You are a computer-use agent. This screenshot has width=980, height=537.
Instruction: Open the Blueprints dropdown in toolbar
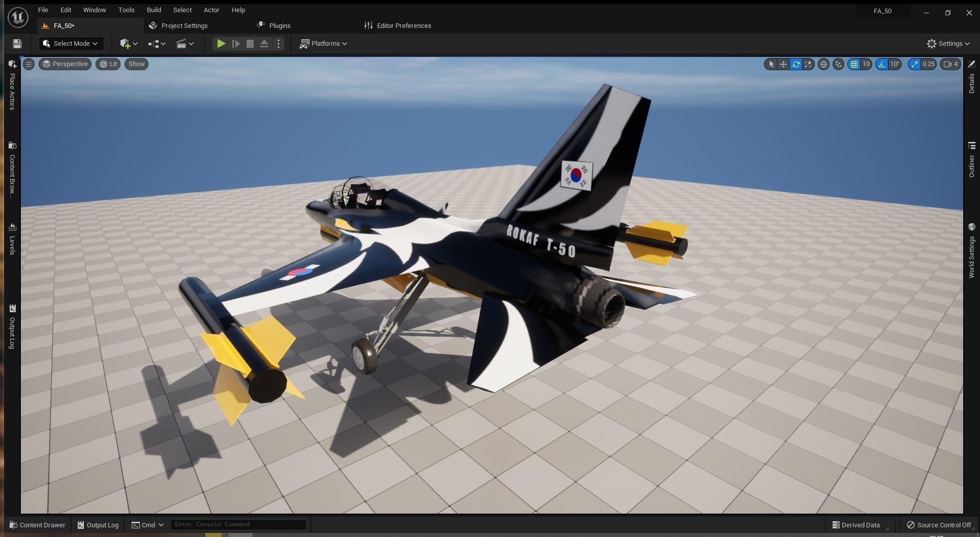pos(157,44)
